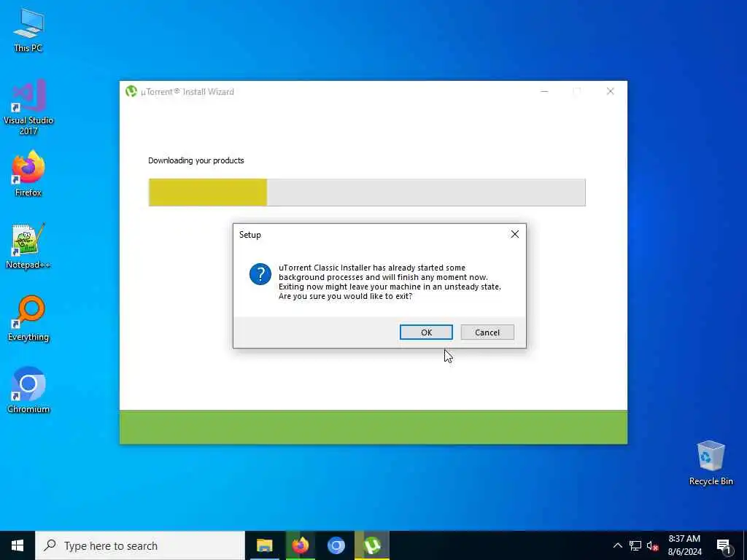The width and height of the screenshot is (747, 560).
Task: Select the Recycle Bin icon
Action: pyautogui.click(x=711, y=463)
